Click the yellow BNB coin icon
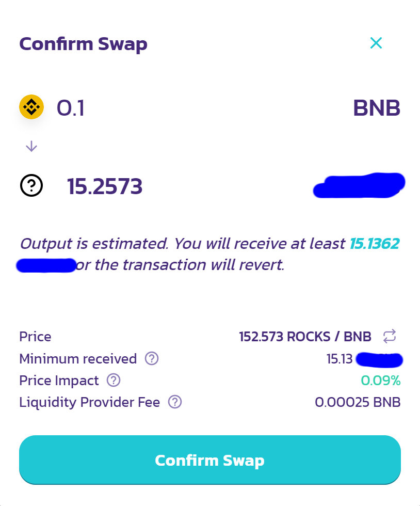Viewport: 420px width, 506px height. tap(31, 107)
